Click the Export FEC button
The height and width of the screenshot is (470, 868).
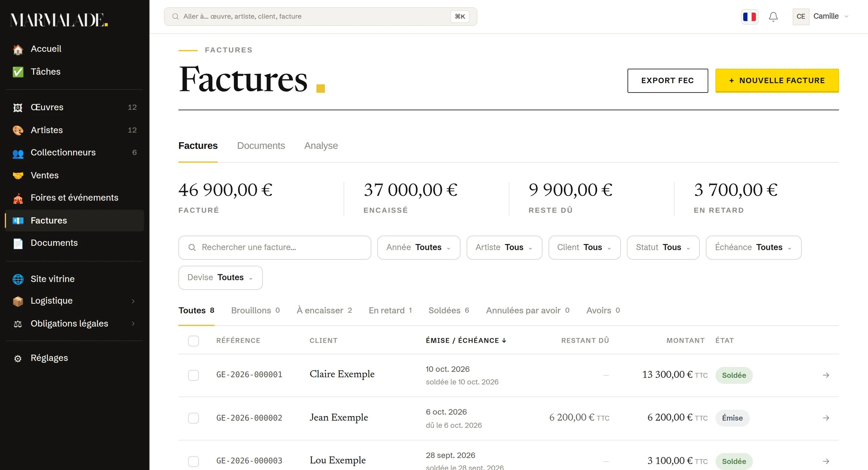click(668, 81)
